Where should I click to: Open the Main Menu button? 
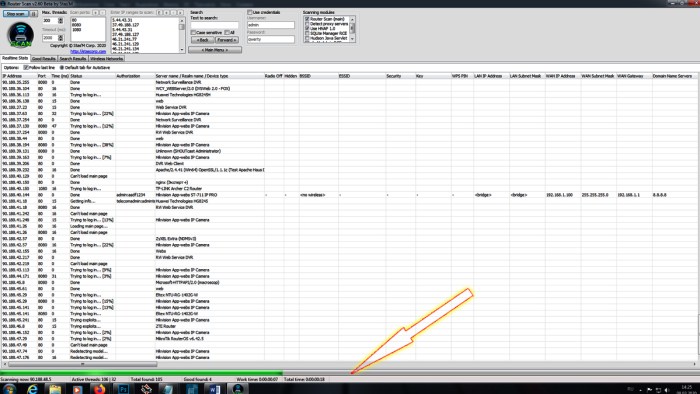215,50
